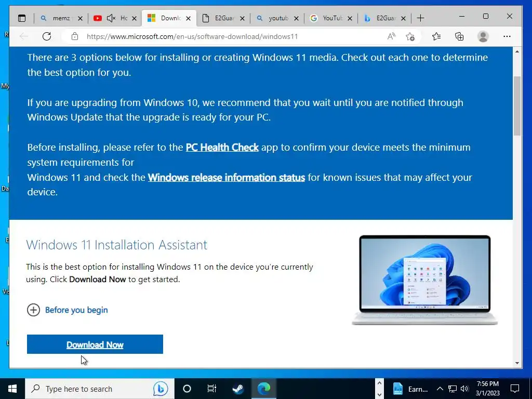532x399 pixels.
Task: Click the Download Now button
Action: pyautogui.click(x=95, y=344)
